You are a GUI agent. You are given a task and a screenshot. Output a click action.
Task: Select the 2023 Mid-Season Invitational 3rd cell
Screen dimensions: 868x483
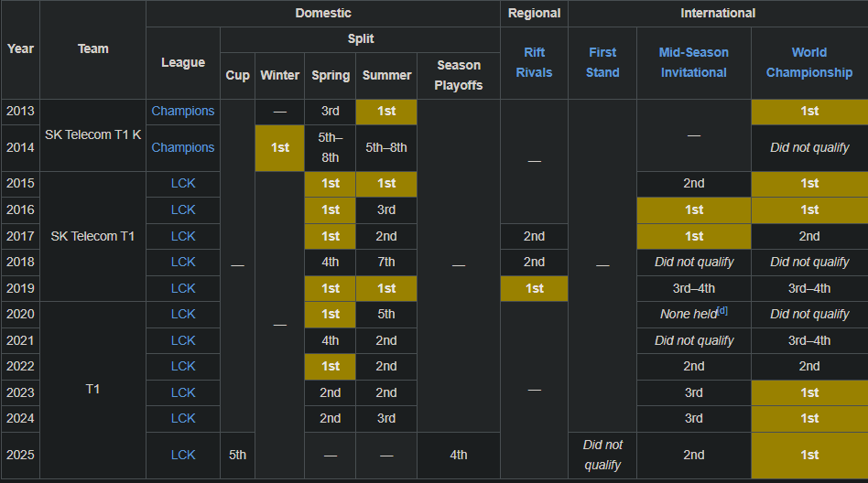pyautogui.click(x=694, y=392)
